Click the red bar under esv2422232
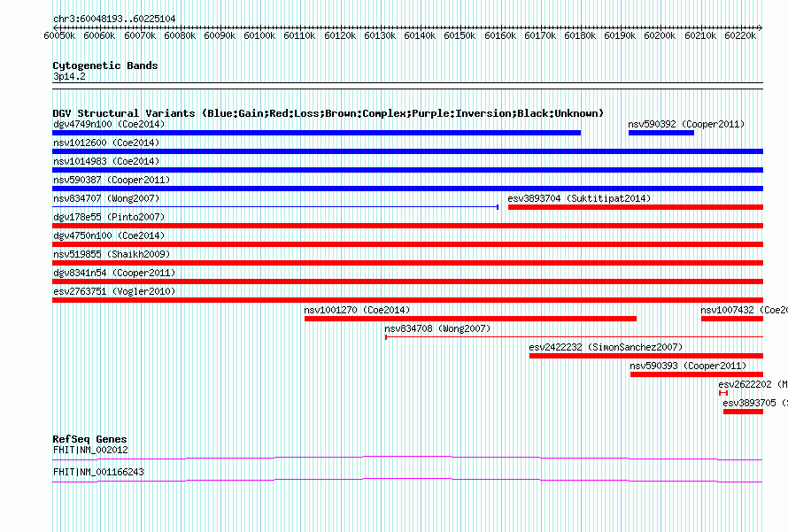This screenshot has width=788, height=532. (646, 356)
